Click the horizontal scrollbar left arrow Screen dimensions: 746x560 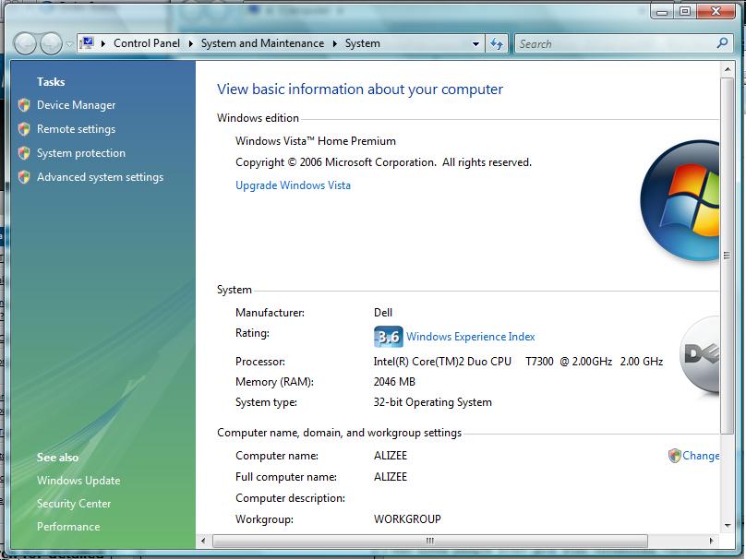(204, 541)
